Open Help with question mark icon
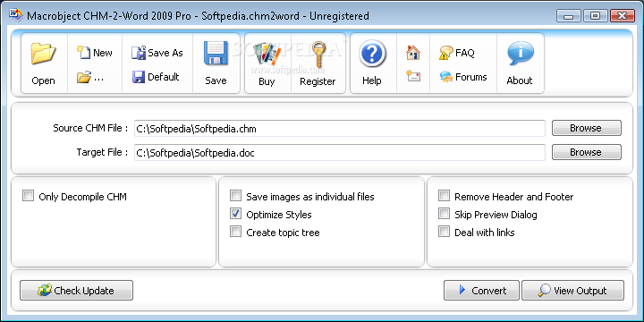 [x=372, y=54]
